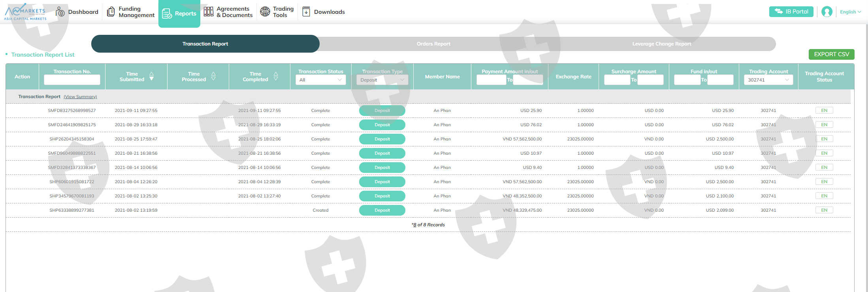Viewport: 868px width, 292px height.
Task: Sort by Time Processed arrows
Action: (213, 76)
